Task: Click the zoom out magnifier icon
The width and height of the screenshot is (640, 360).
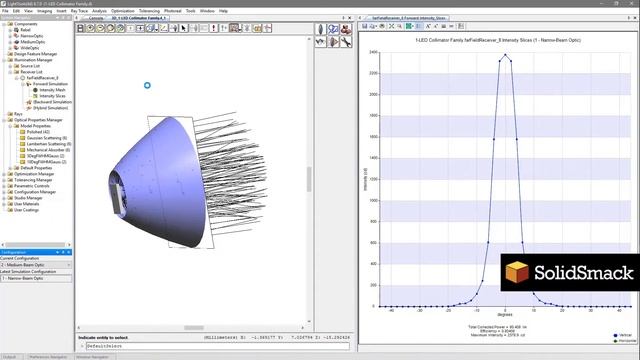Action: point(100,28)
